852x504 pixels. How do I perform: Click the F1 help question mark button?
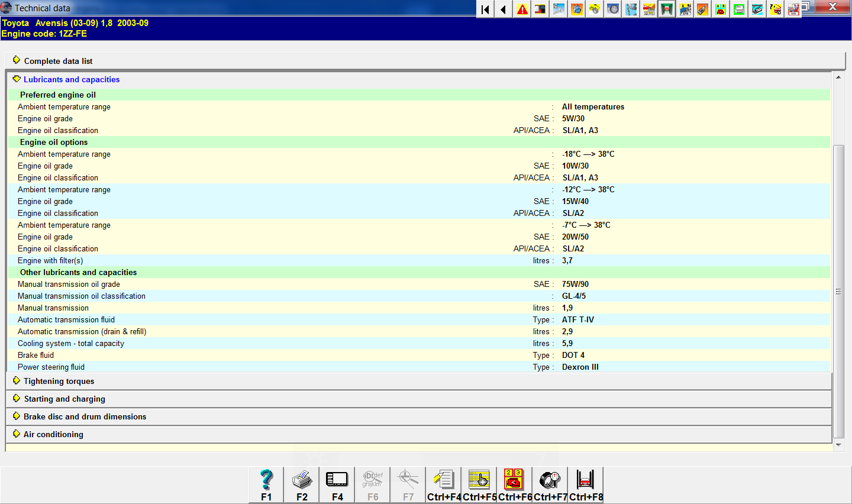pos(266,484)
